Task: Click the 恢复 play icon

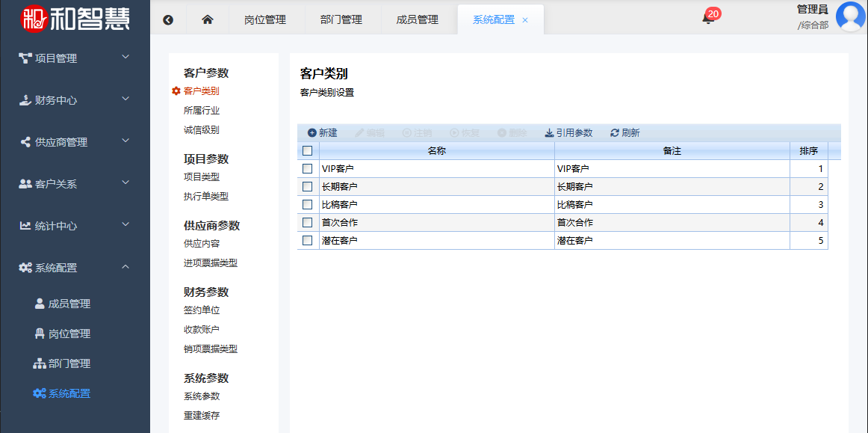Action: [454, 133]
